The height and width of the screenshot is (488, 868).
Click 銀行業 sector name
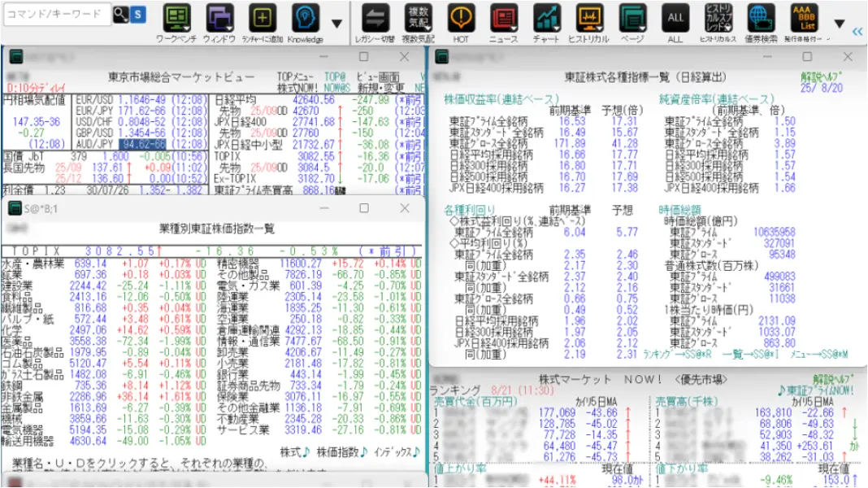point(232,374)
